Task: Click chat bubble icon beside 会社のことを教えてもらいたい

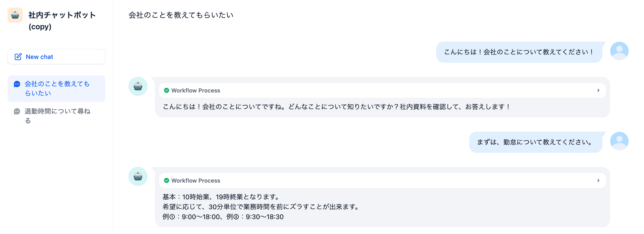Action: 17,84
